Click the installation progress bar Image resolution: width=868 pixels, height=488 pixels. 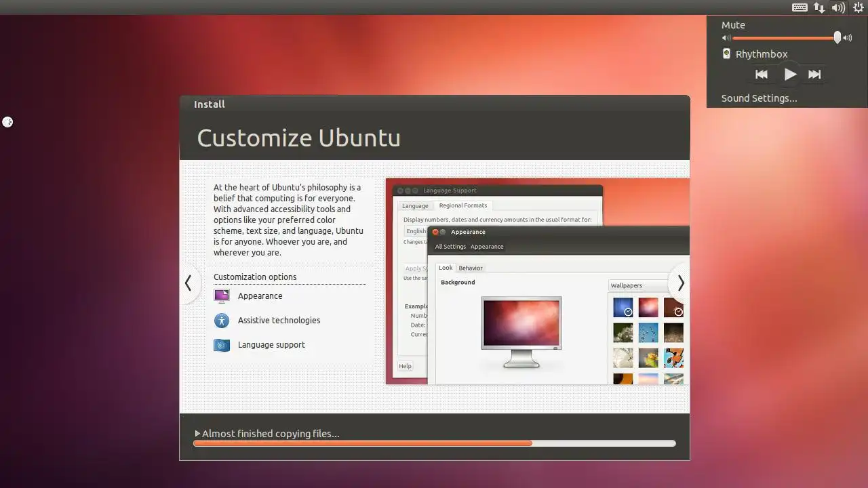435,443
